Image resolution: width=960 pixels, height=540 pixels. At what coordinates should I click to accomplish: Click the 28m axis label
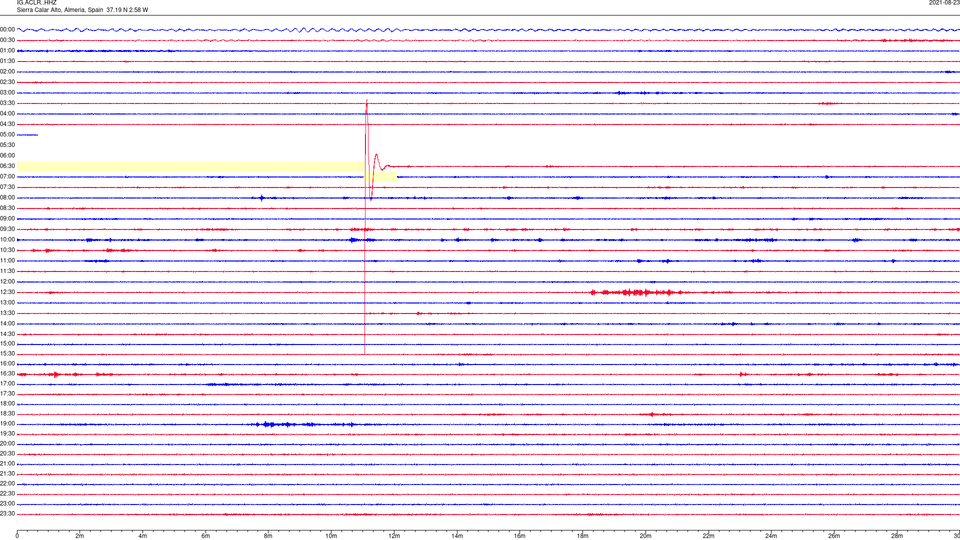tap(897, 536)
